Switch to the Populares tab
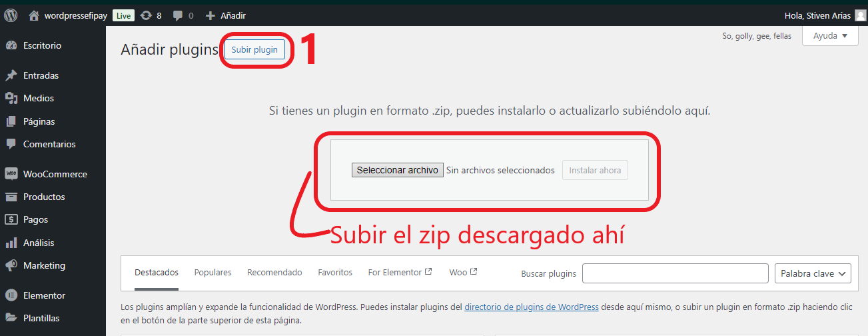The width and height of the screenshot is (868, 336). coord(213,273)
